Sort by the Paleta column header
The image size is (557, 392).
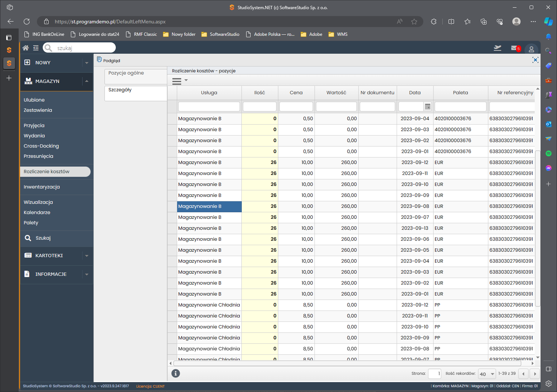pos(461,93)
